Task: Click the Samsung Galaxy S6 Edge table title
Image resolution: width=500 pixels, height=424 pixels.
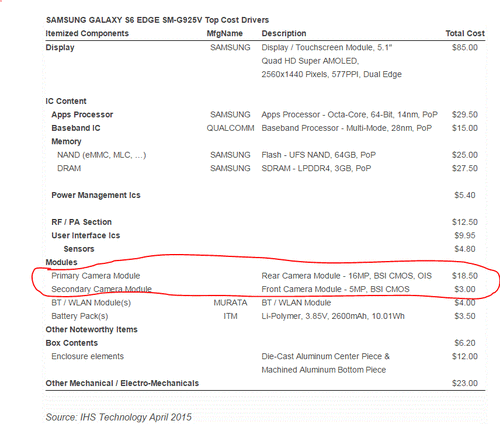Action: (157, 20)
